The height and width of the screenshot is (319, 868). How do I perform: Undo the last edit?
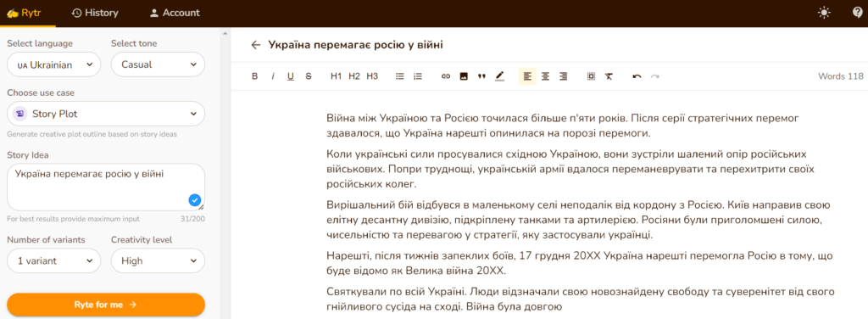pyautogui.click(x=637, y=76)
